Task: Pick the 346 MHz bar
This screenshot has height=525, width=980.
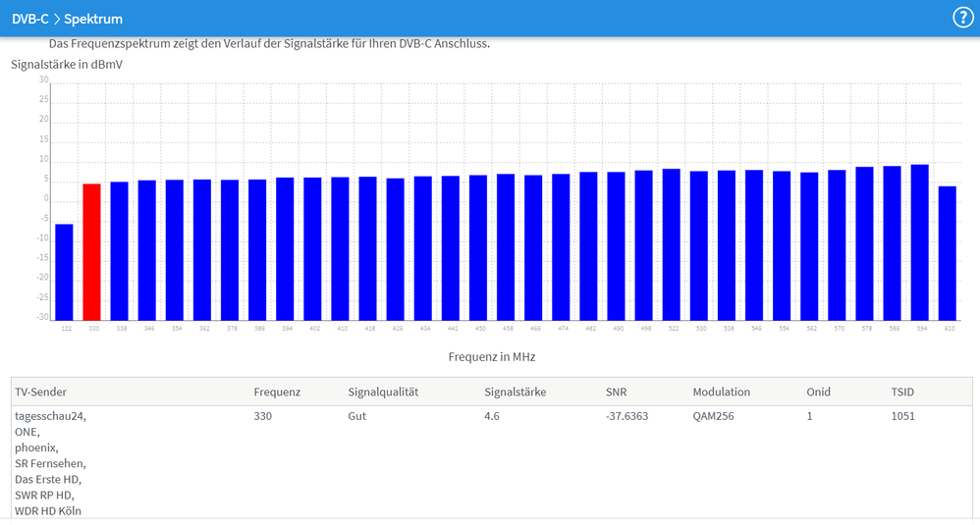Action: point(147,250)
